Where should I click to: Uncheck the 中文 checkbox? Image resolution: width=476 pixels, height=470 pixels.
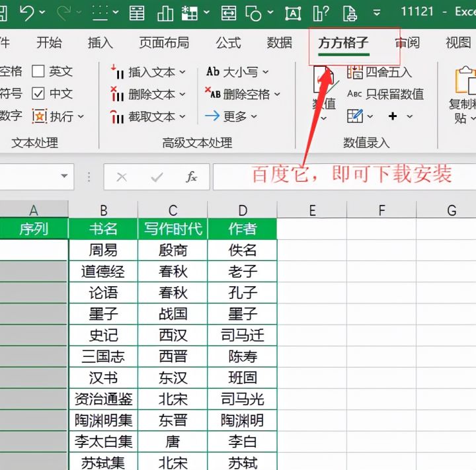pos(38,93)
